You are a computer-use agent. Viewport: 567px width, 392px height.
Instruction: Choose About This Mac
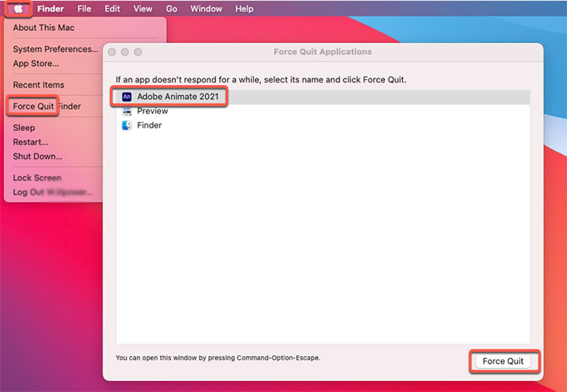point(43,28)
